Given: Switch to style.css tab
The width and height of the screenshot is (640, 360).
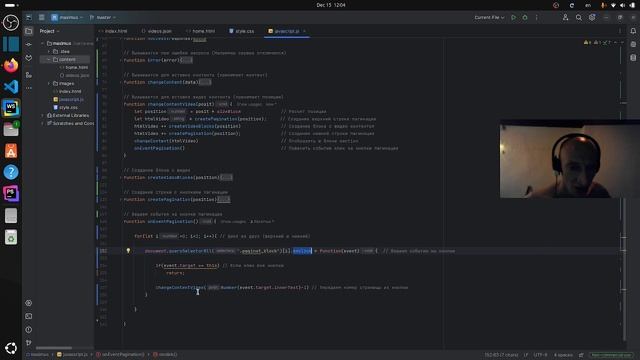Looking at the screenshot, I should click(242, 31).
